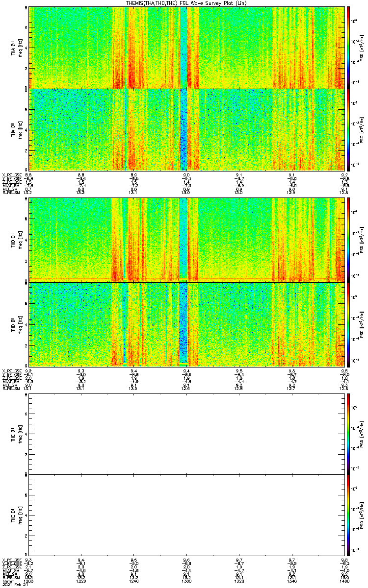Select the THD B-perpendicular spectrogram panel

coord(186,239)
